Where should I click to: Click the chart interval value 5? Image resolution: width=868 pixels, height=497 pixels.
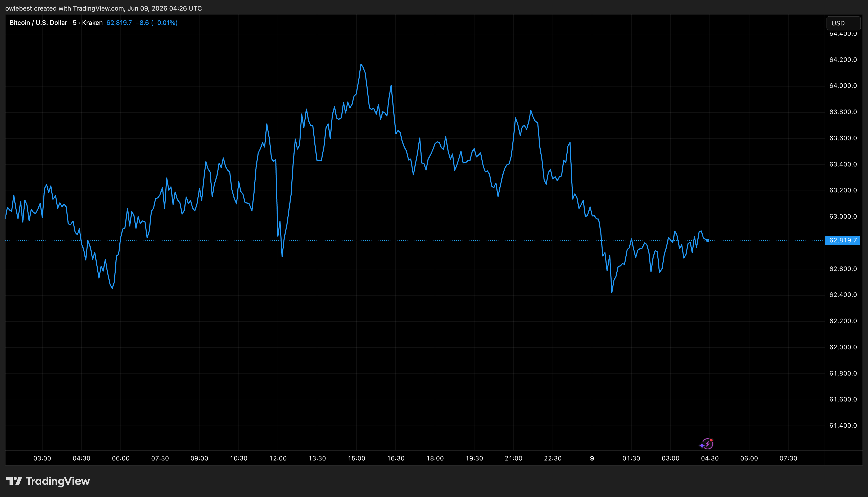(74, 22)
